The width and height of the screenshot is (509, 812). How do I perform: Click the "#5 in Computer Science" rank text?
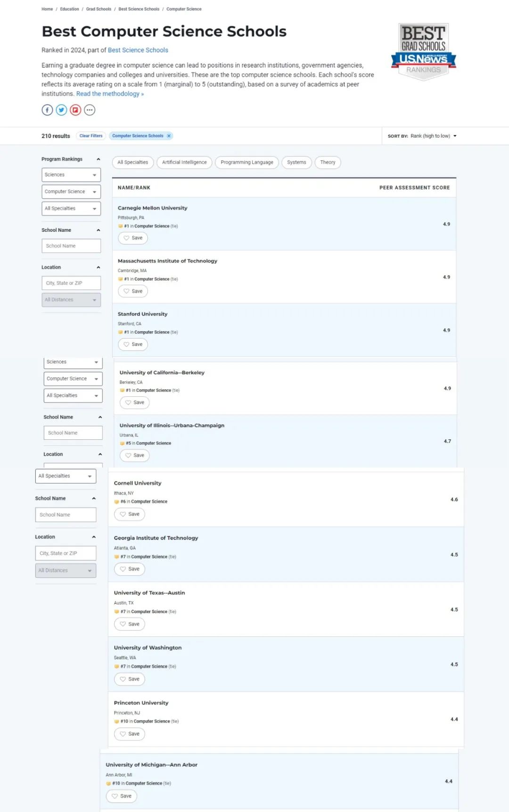click(148, 443)
